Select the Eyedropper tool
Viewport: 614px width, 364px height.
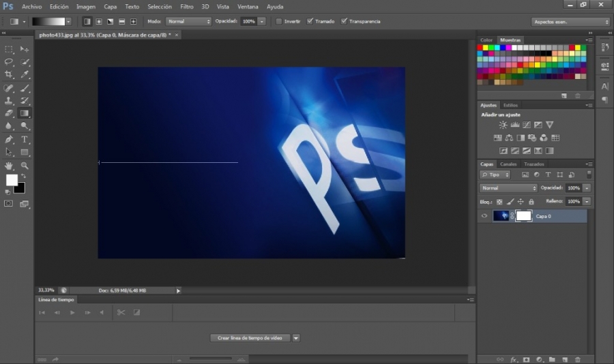25,74
